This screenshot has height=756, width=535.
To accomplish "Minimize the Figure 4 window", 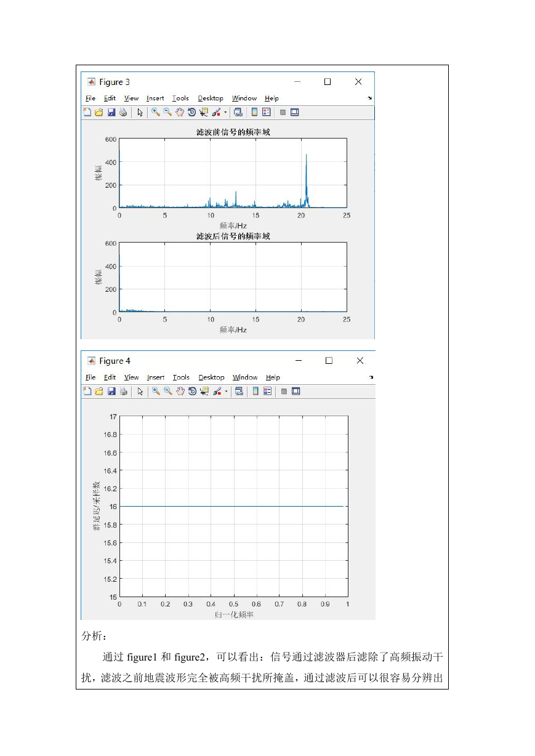I will [298, 361].
